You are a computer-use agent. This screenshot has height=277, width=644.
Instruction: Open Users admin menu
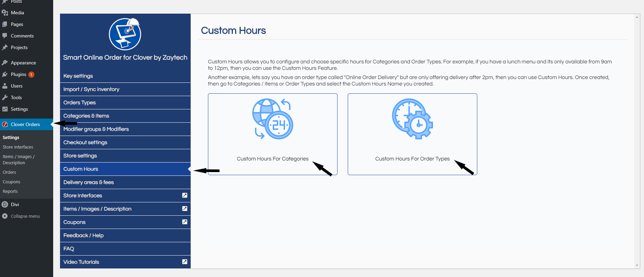(17, 86)
